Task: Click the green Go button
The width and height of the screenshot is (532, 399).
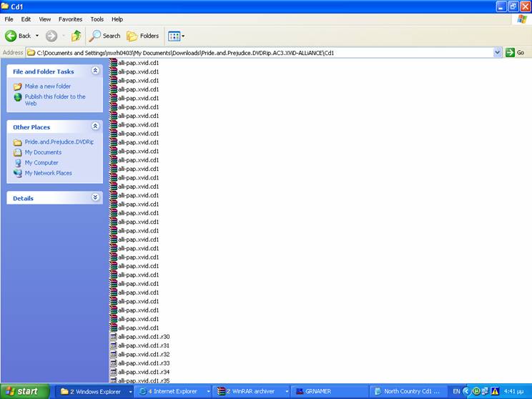Action: click(515, 53)
